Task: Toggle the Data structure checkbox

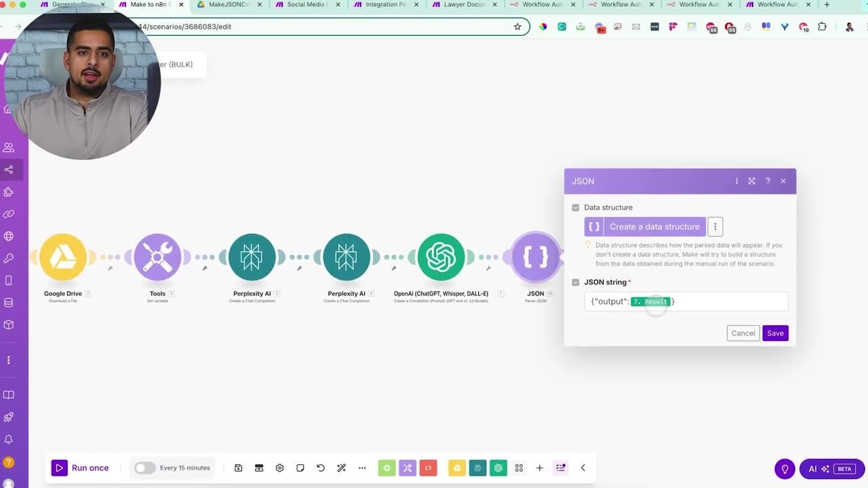Action: point(576,207)
